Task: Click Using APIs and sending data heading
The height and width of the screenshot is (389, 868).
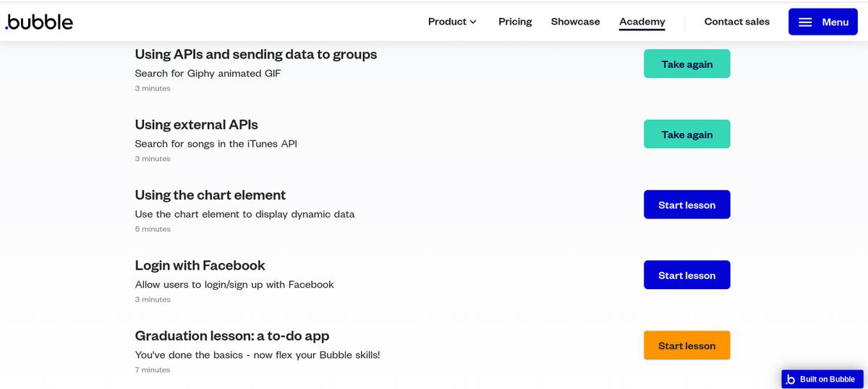Action: pos(256,54)
